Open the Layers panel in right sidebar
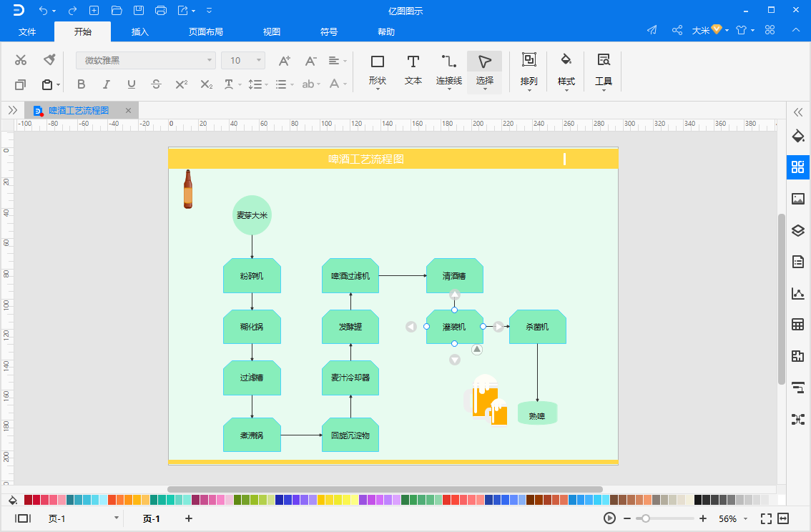The image size is (811, 532). 798,230
